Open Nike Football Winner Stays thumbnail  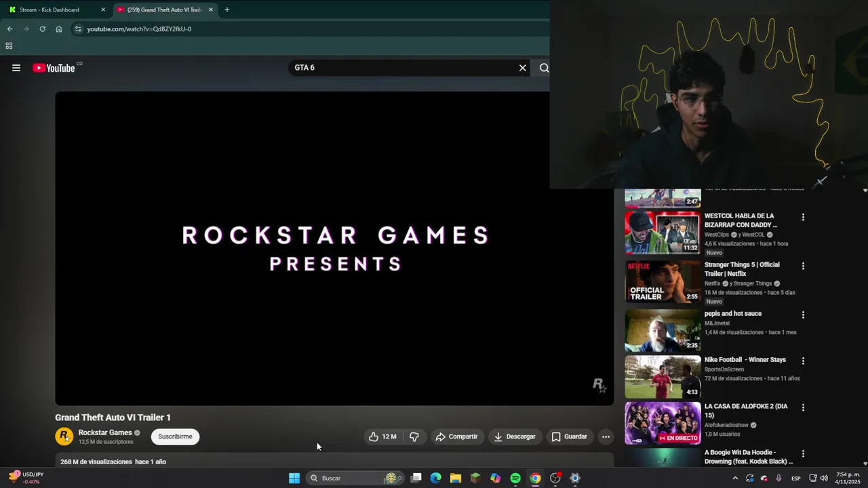point(663,377)
